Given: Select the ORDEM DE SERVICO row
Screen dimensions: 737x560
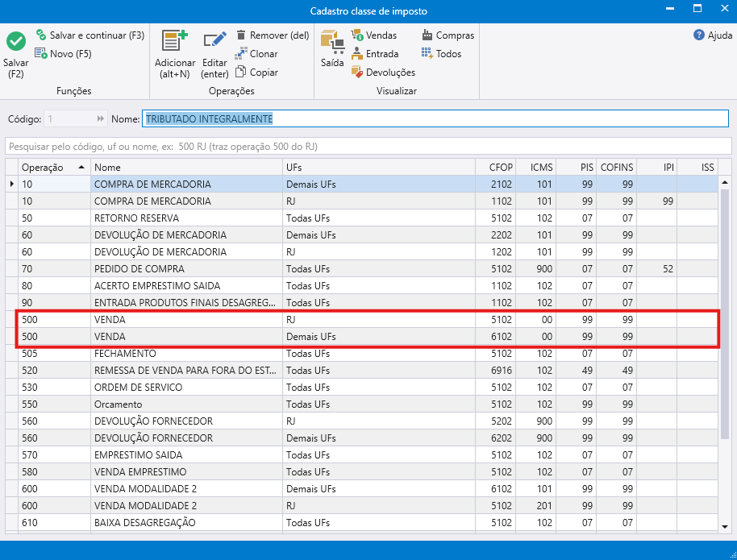Looking at the screenshot, I should [362, 387].
